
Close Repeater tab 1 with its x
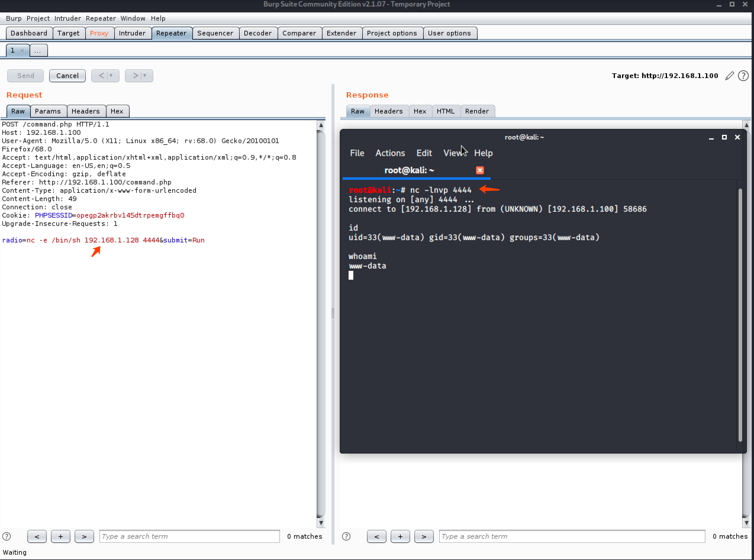click(x=22, y=51)
